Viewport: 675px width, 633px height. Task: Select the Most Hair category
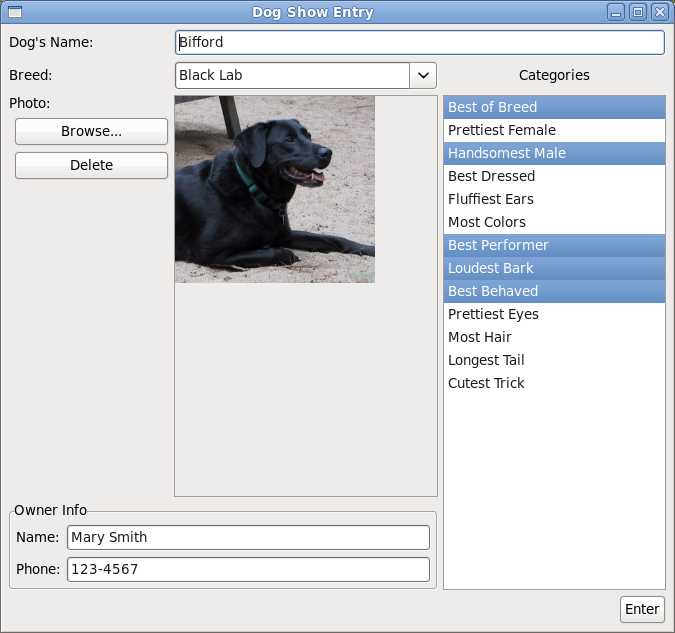coord(554,337)
